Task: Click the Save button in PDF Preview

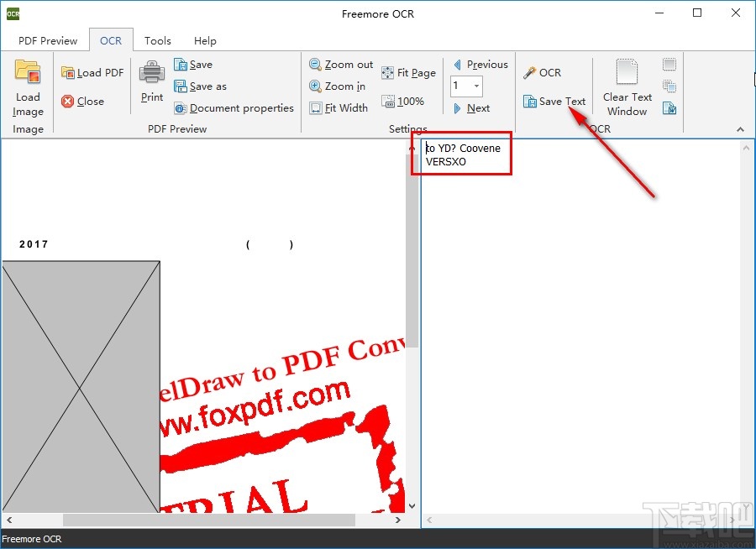Action: [193, 64]
